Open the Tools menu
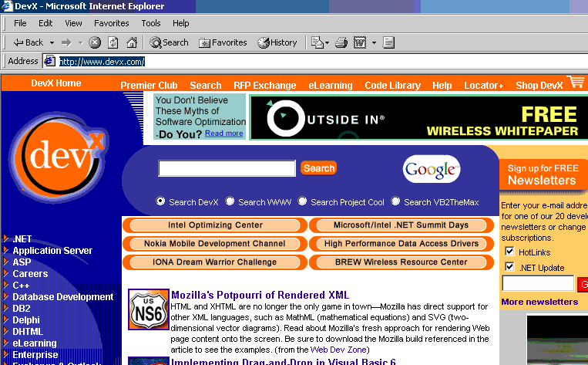This screenshot has width=588, height=365. click(151, 23)
